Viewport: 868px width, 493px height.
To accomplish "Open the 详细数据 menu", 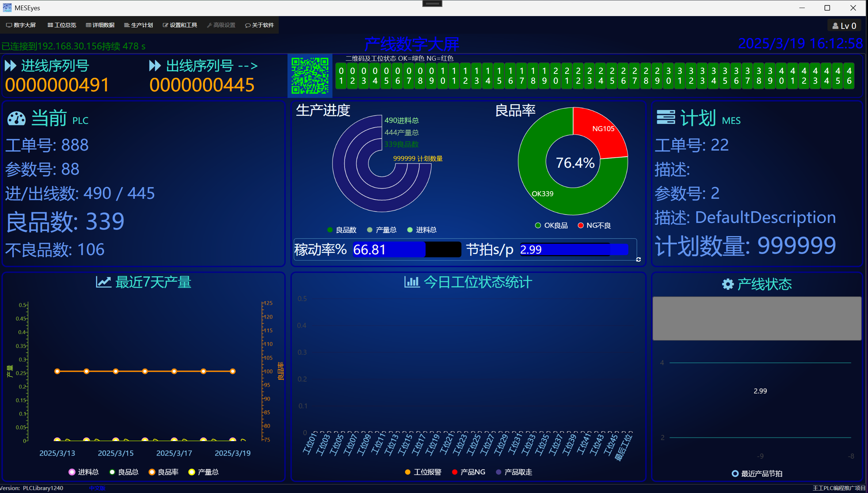I will pyautogui.click(x=100, y=25).
